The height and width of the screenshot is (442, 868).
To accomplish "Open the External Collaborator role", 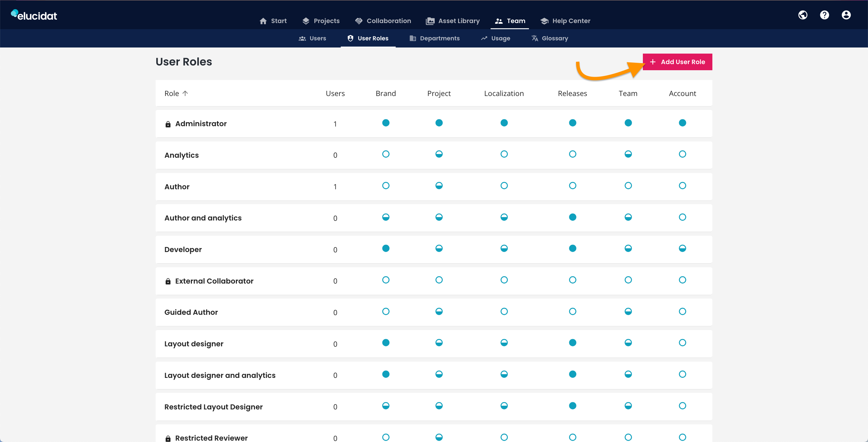I will pos(214,281).
